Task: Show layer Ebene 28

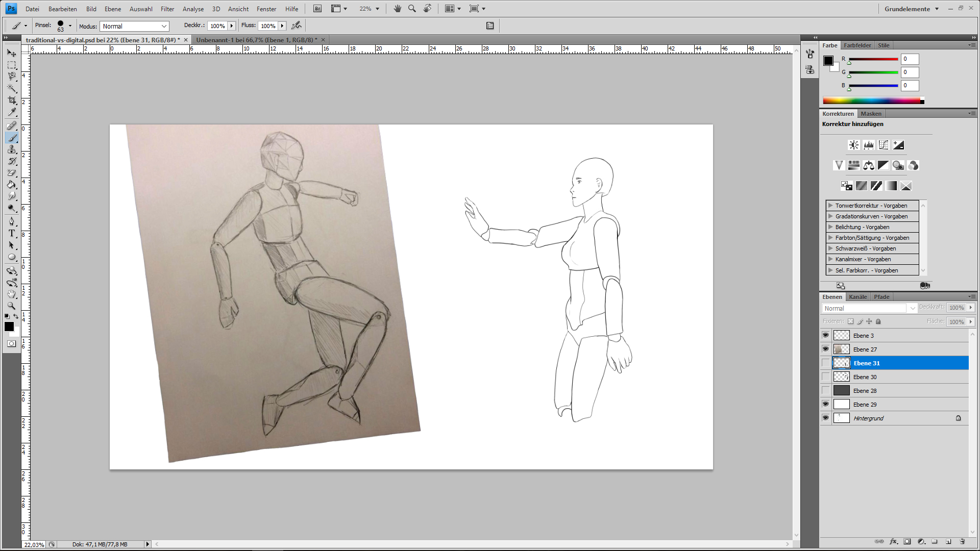Action: [825, 390]
